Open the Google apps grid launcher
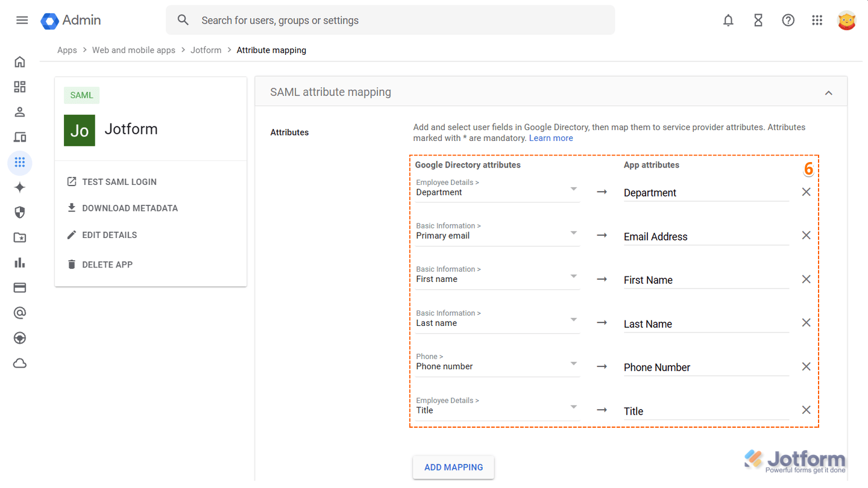 (817, 20)
